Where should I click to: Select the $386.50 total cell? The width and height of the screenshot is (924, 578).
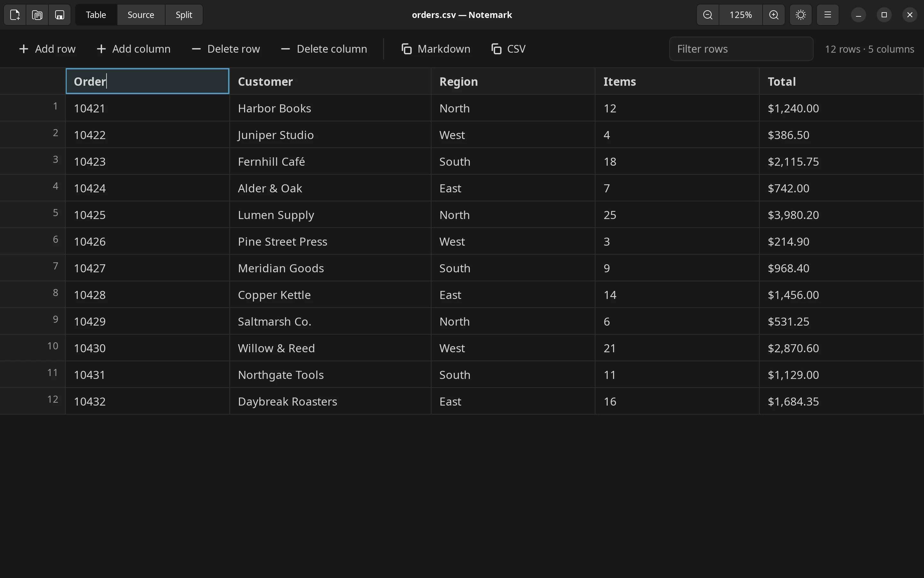(842, 135)
